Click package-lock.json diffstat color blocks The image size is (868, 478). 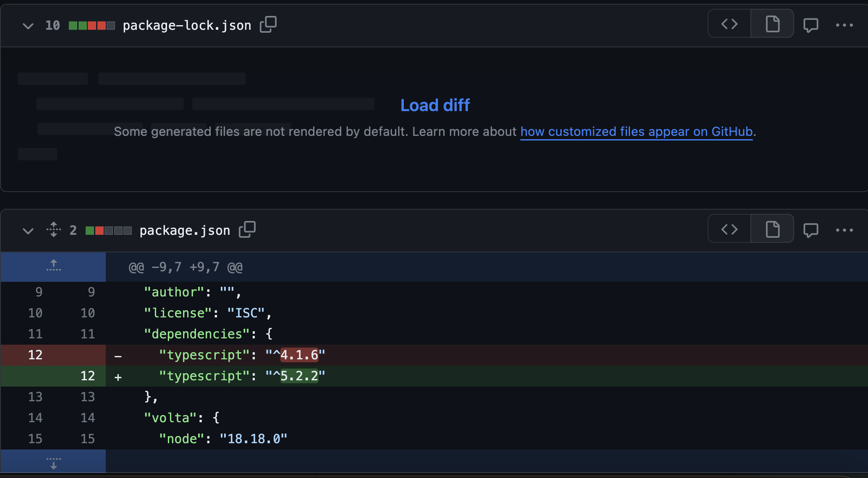(92, 26)
